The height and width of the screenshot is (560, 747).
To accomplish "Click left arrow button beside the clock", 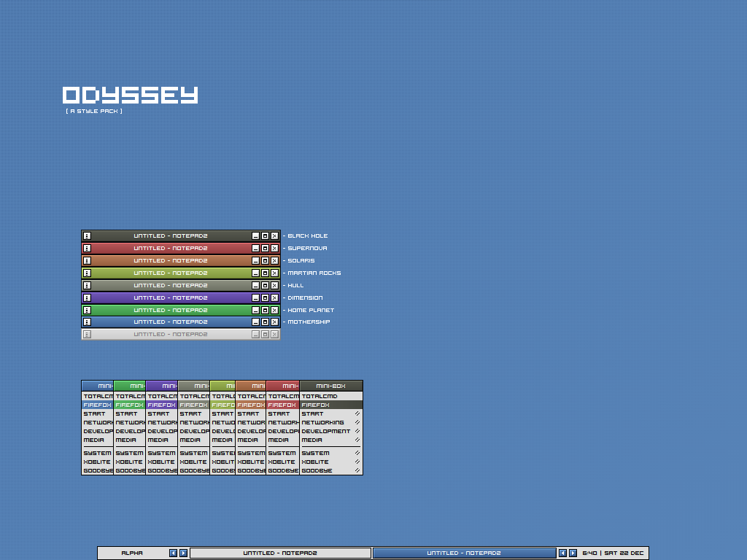I will click(x=562, y=553).
